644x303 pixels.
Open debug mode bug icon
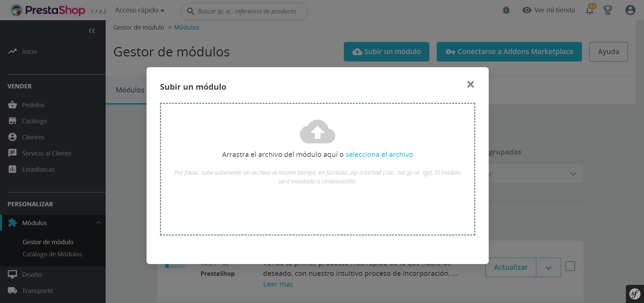pyautogui.click(x=506, y=10)
